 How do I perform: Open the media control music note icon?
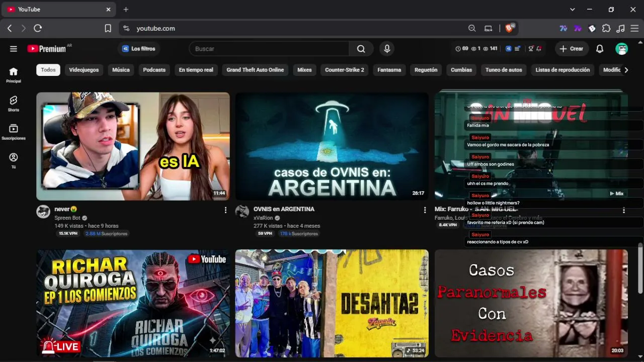(x=621, y=29)
